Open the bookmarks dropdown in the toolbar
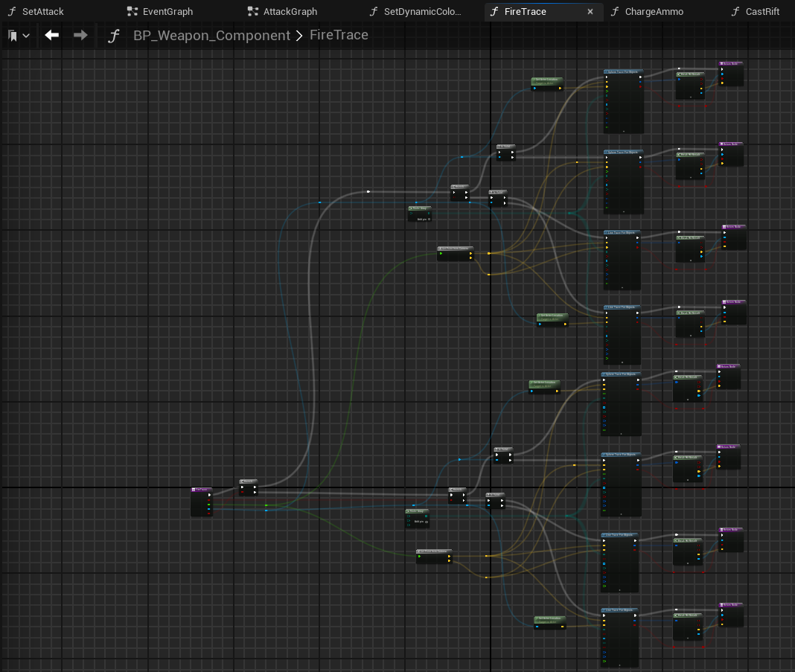 tap(19, 36)
